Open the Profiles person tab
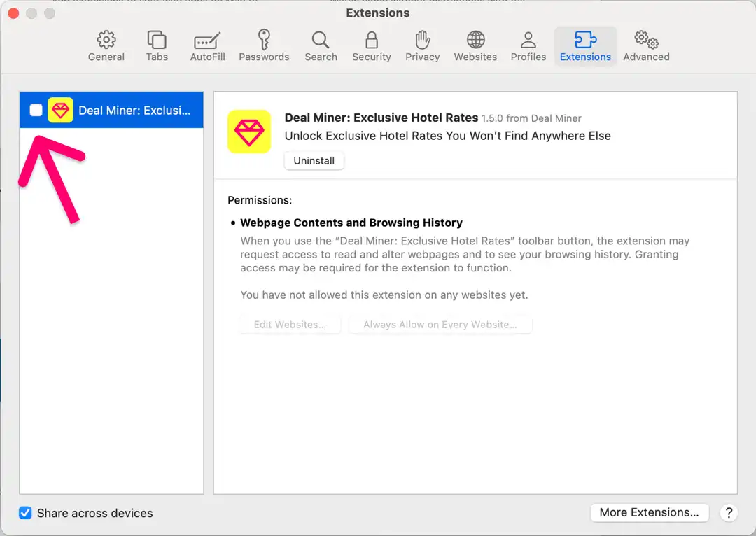756x536 pixels. [528, 47]
